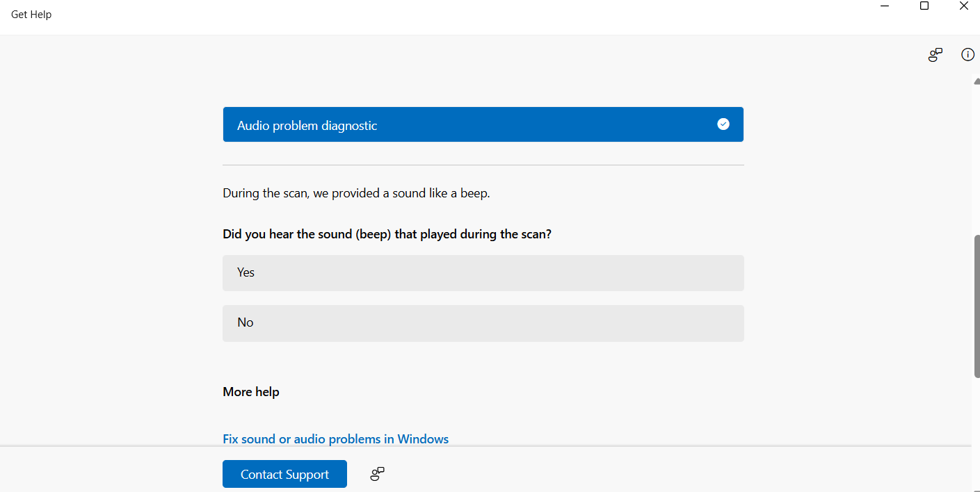
Task: Minimize the Get Help window
Action: 885,6
